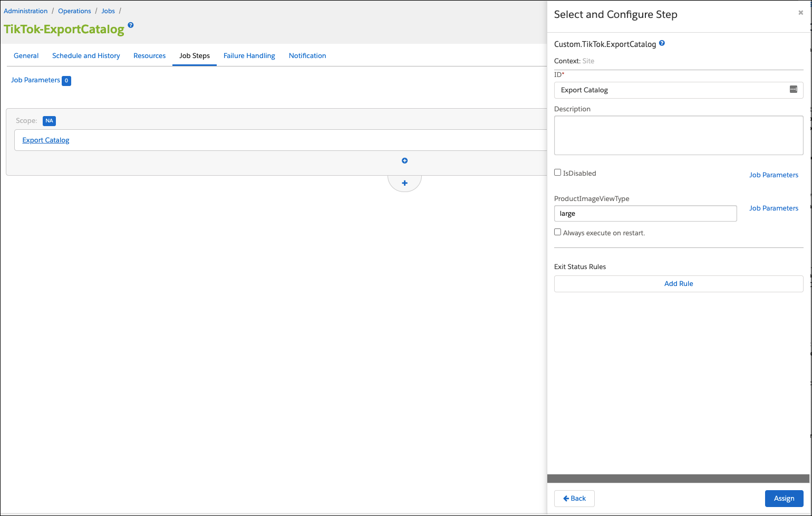Click help icon beside TikTok-ExportCatalog title
Image resolution: width=812 pixels, height=516 pixels.
[131, 25]
